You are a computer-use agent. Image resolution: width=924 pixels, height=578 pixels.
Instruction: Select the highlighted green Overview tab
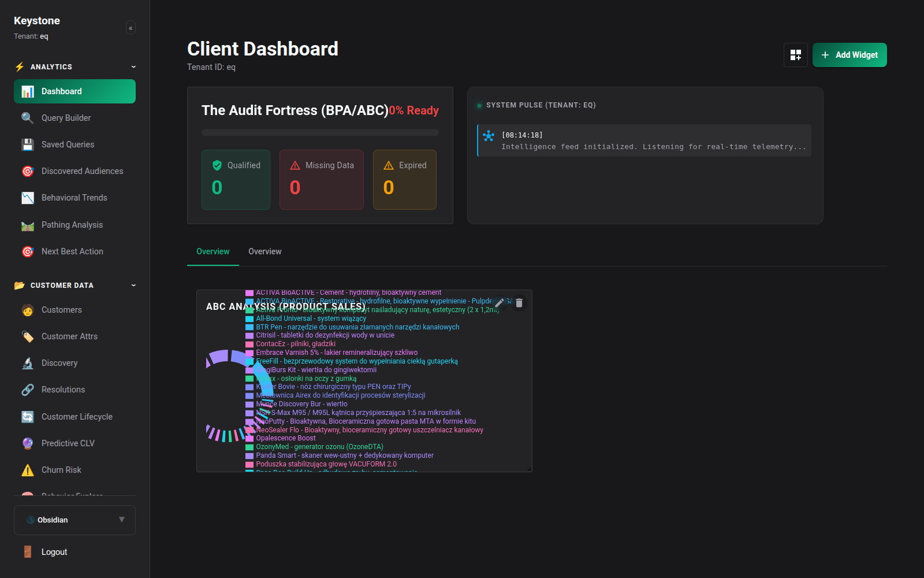(x=213, y=251)
